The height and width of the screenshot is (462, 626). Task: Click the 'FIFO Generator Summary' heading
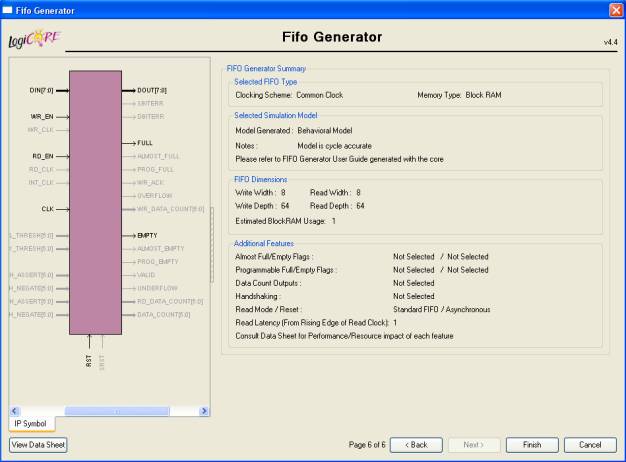coord(266,68)
